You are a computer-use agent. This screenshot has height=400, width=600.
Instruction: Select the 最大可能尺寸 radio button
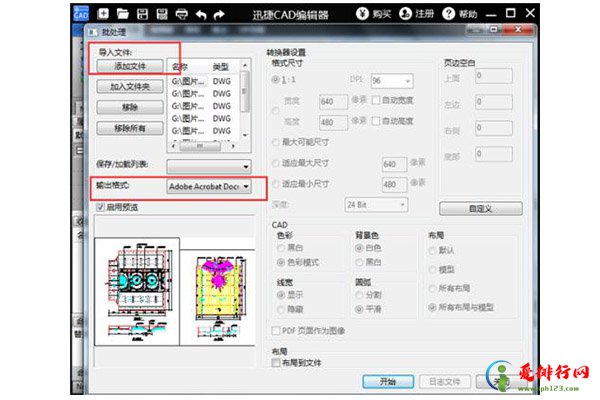pyautogui.click(x=276, y=142)
